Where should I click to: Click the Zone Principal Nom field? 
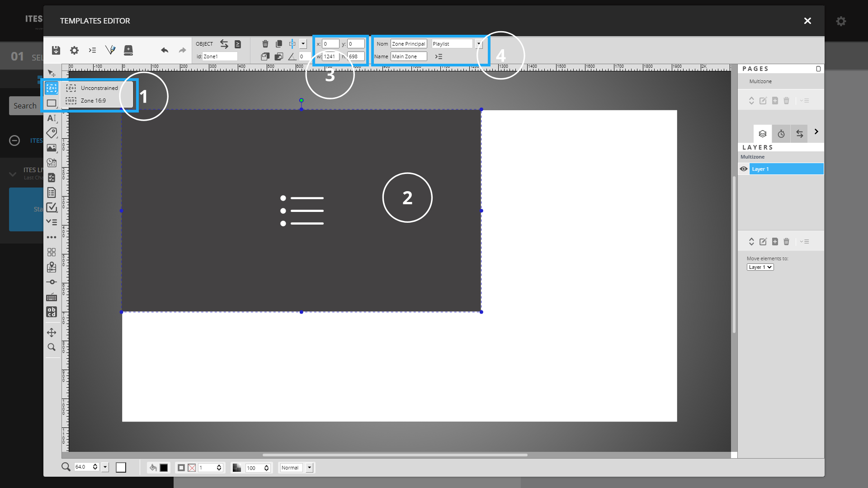[x=409, y=44]
